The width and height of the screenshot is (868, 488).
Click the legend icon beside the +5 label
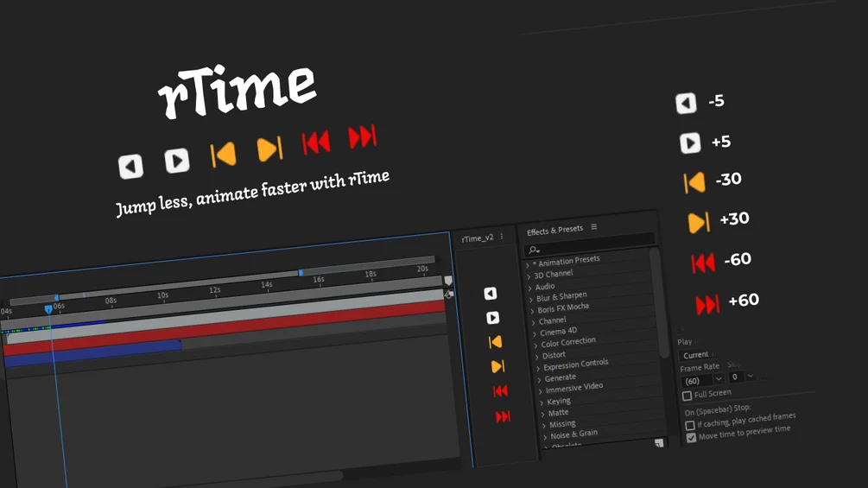tap(690, 143)
